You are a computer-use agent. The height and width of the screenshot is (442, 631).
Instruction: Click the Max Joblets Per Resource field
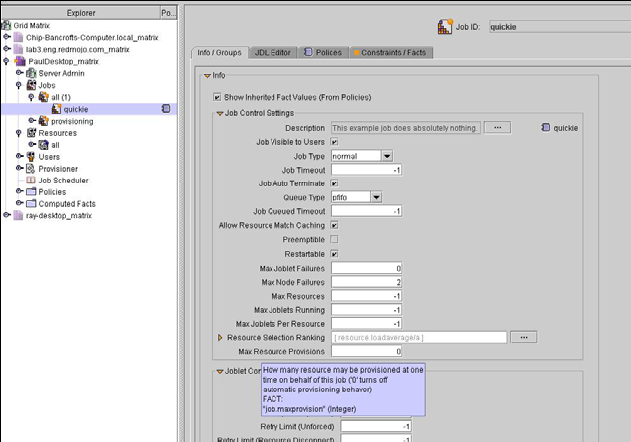366,324
